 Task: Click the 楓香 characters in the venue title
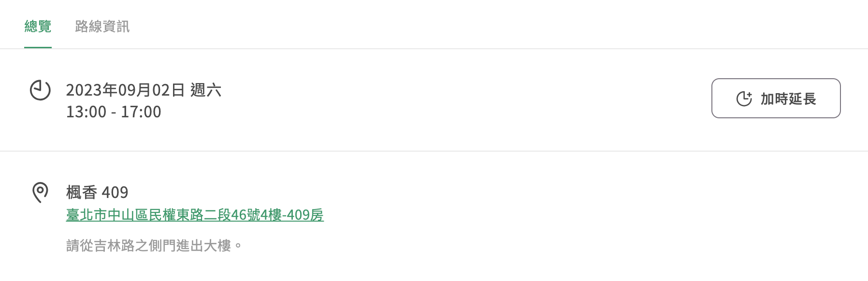pyautogui.click(x=82, y=193)
